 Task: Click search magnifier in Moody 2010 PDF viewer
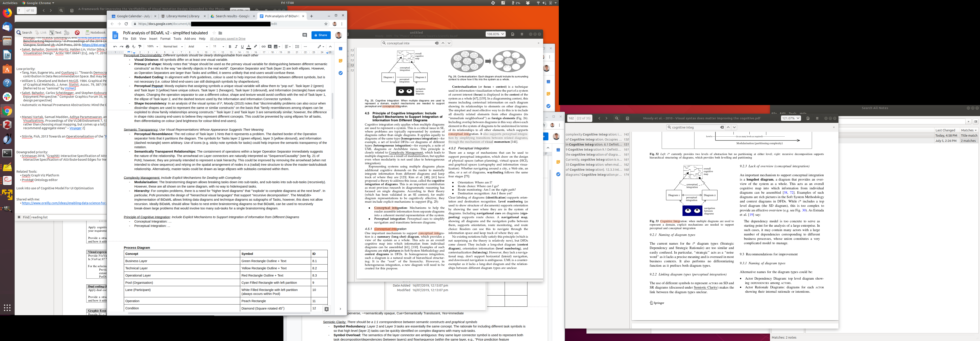(617, 118)
